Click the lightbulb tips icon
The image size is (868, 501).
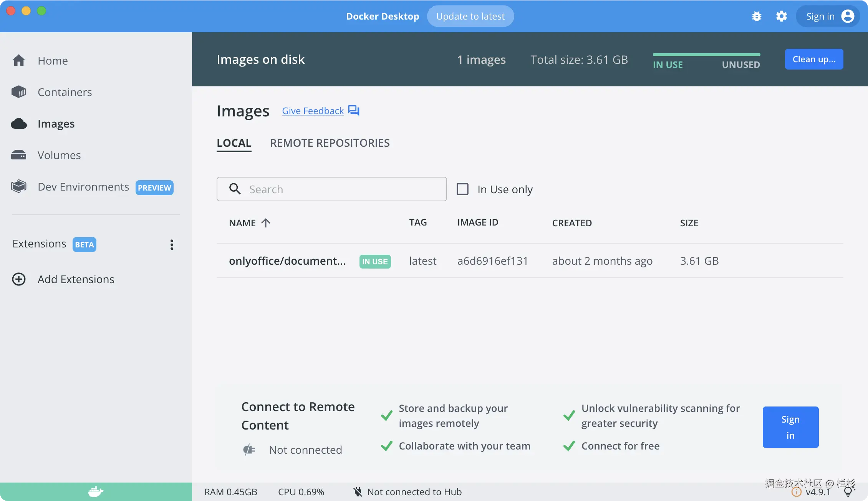point(848,492)
